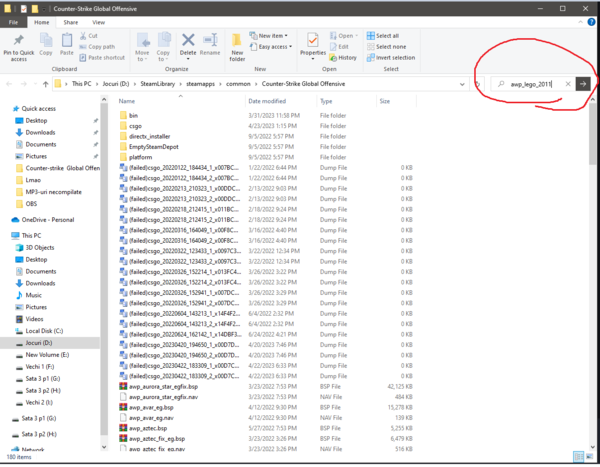Click the search go arrow button
Screen dimensions: 600x467
pyautogui.click(x=583, y=84)
